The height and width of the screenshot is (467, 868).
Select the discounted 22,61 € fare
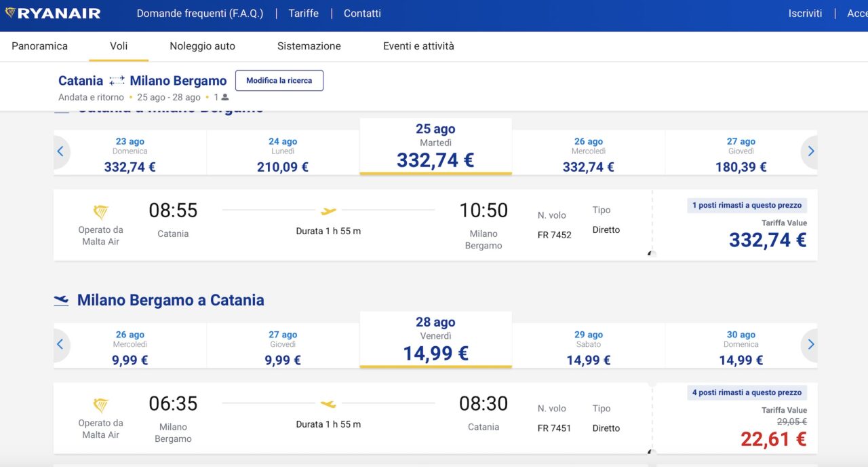pos(774,439)
